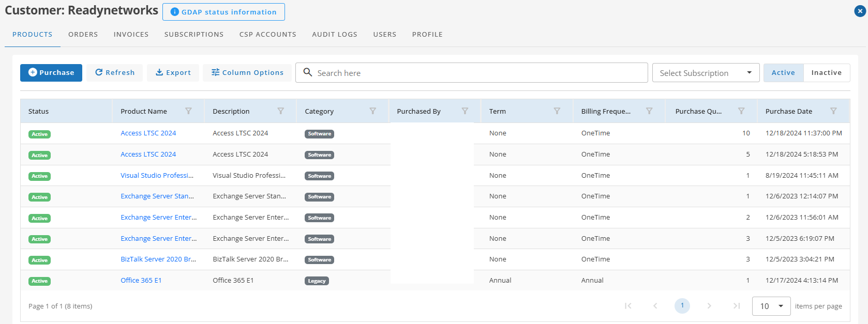
Task: Click the 12/17/2024 4:13:14 PM purchase date
Action: click(802, 281)
